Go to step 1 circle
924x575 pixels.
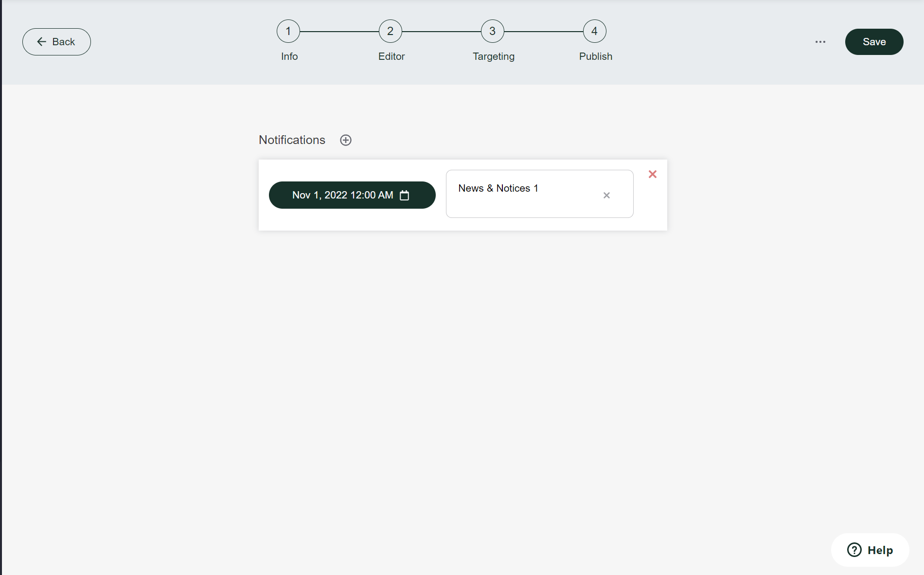(288, 31)
